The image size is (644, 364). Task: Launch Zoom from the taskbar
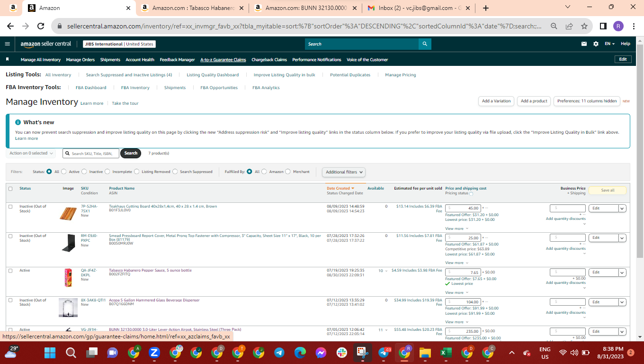154,353
